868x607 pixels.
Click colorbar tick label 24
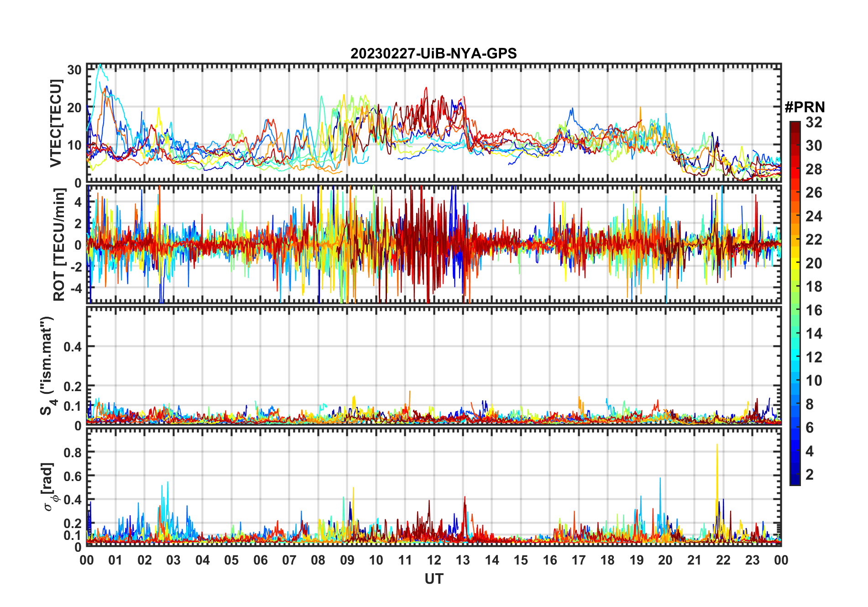click(814, 216)
